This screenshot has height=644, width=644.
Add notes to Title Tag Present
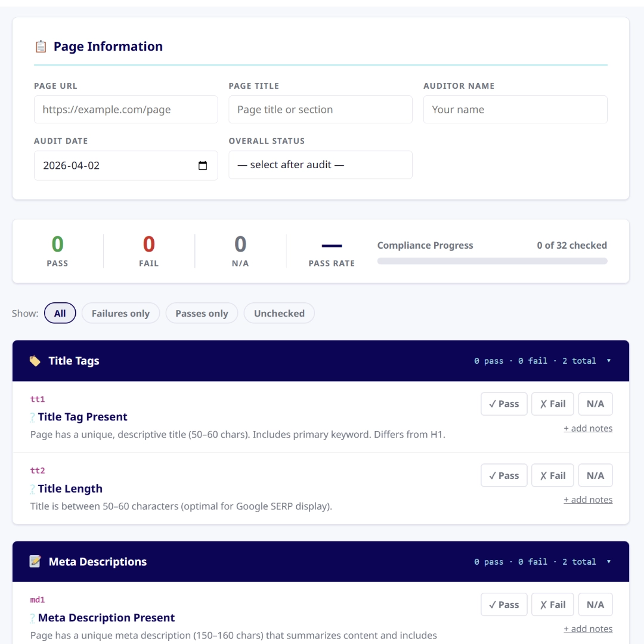pos(588,428)
